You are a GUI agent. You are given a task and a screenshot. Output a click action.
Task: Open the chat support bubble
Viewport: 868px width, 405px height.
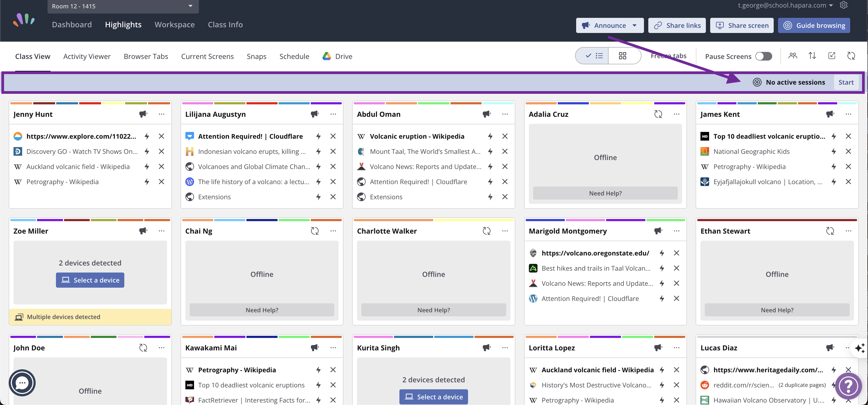pos(22,383)
